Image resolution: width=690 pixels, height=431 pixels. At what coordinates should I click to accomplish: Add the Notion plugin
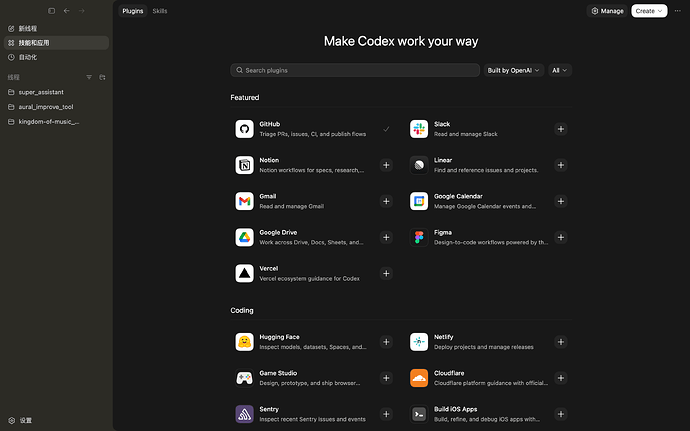pos(386,165)
